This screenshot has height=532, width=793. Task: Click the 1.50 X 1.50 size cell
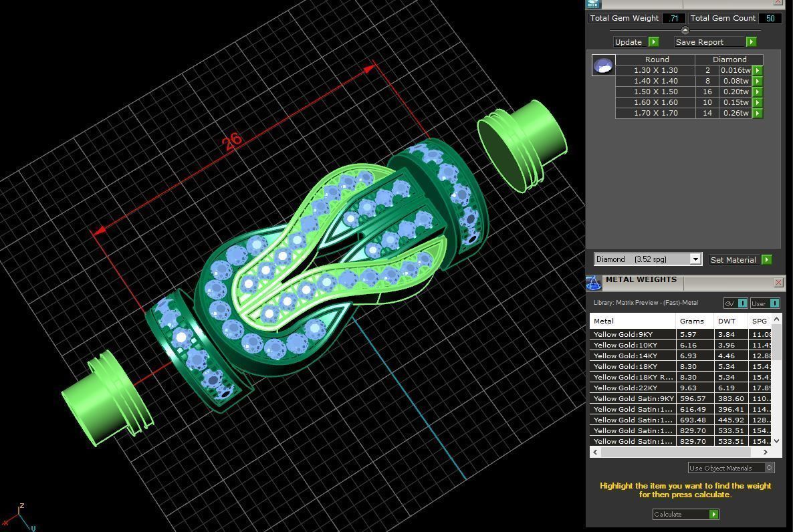coord(655,92)
